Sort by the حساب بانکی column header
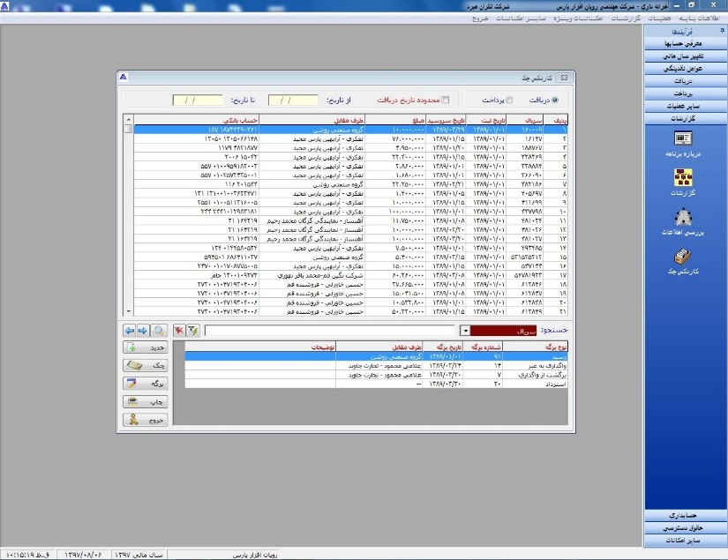Screen dimensions: 728x560 [197, 120]
